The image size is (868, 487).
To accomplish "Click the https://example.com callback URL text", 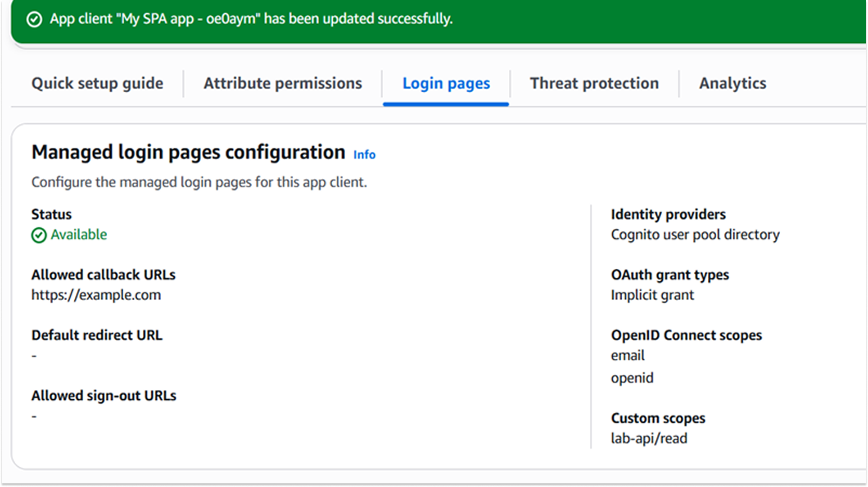I will point(96,295).
